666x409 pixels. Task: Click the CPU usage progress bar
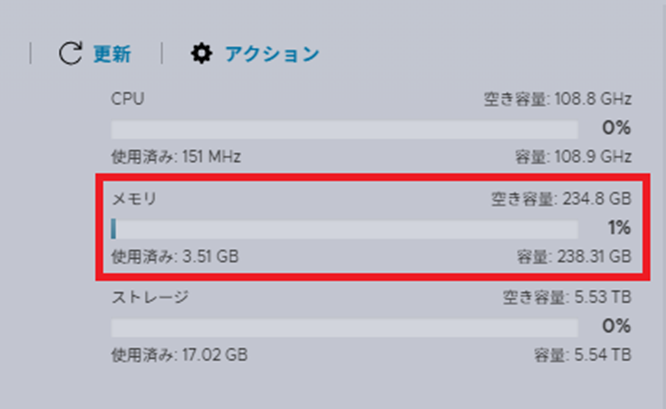tap(344, 129)
